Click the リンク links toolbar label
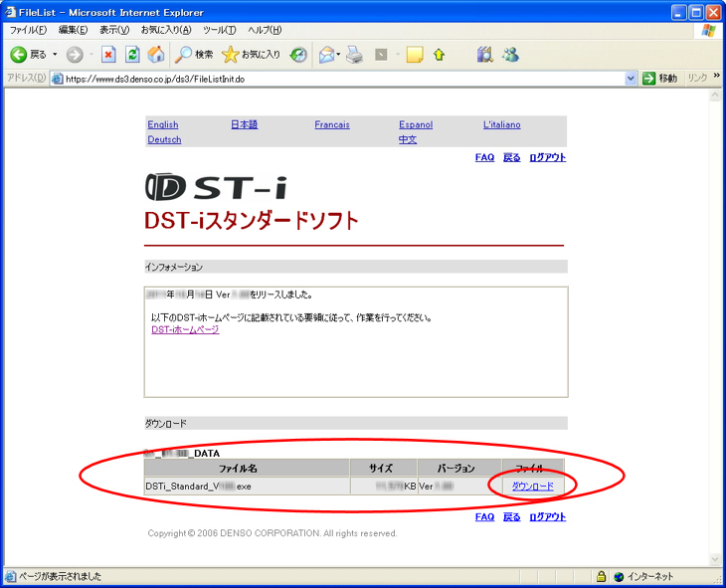The image size is (726, 588). click(697, 78)
